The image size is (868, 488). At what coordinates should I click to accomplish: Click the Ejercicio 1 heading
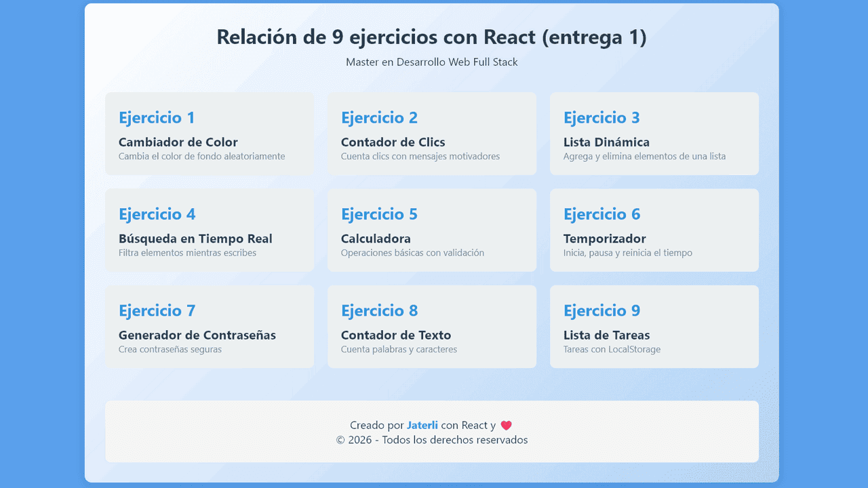pos(157,117)
